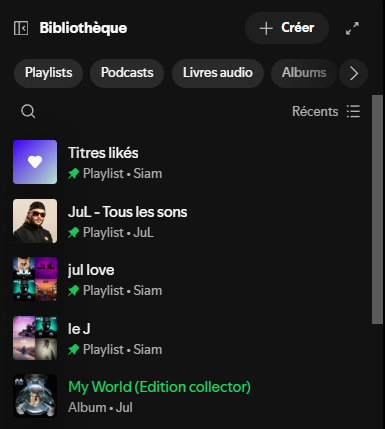The image size is (385, 429).
Task: Expand library to full screen view
Action: pyautogui.click(x=352, y=28)
